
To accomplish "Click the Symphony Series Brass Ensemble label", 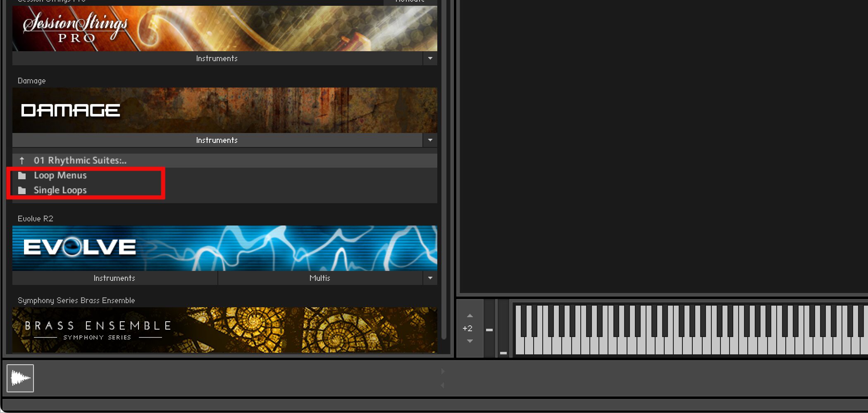I will click(76, 301).
